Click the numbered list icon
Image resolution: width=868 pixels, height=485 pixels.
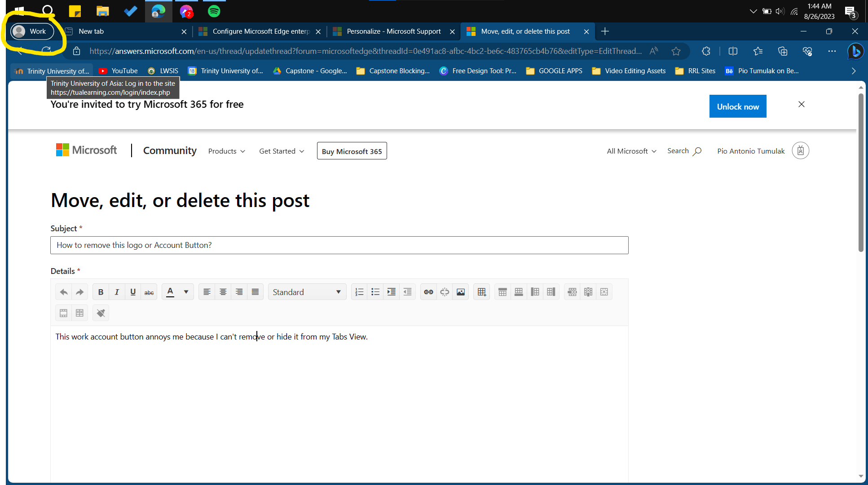359,292
